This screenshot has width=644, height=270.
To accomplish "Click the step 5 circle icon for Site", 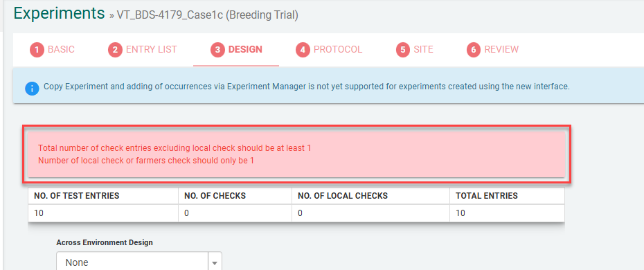I will pos(403,50).
